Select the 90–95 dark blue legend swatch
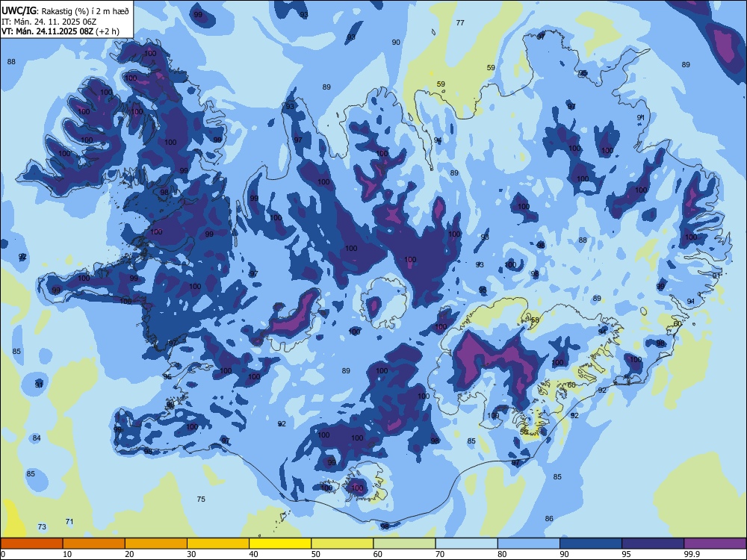The height and width of the screenshot is (560, 747). pyautogui.click(x=591, y=544)
